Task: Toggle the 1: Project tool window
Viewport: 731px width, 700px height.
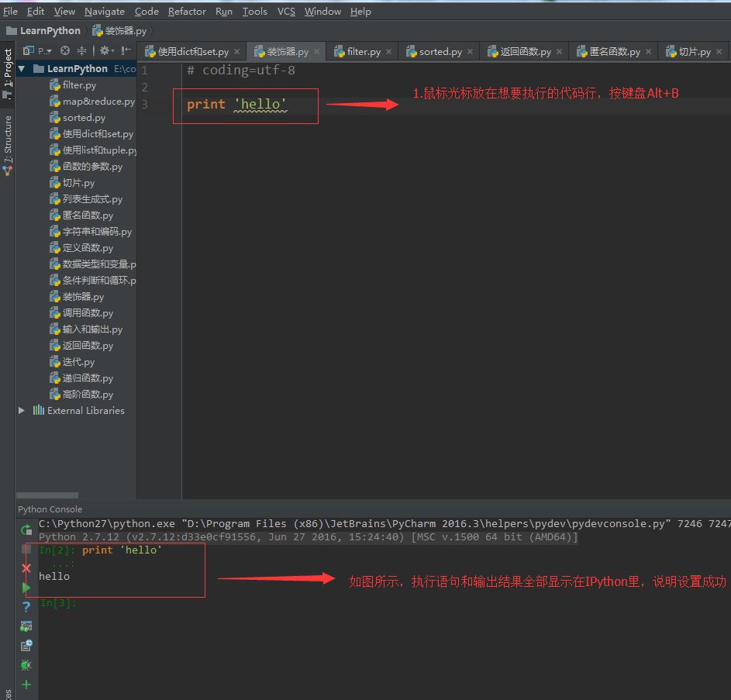Action: [8, 68]
